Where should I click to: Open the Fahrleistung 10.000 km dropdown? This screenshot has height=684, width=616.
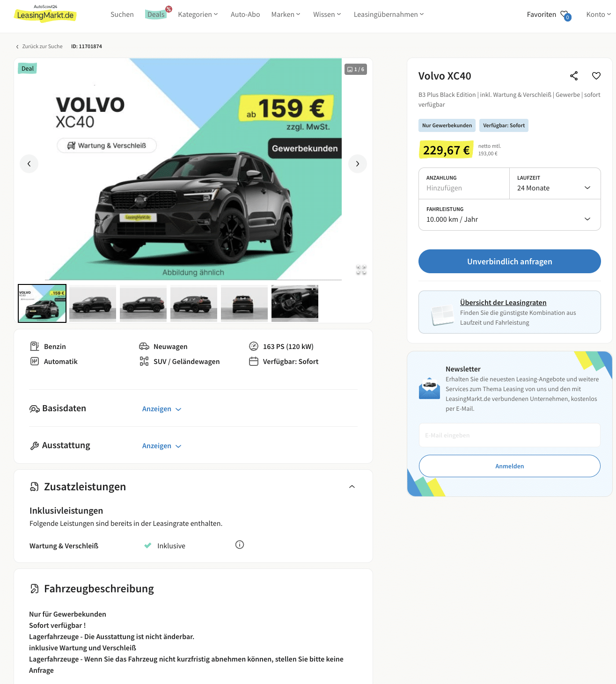(510, 215)
